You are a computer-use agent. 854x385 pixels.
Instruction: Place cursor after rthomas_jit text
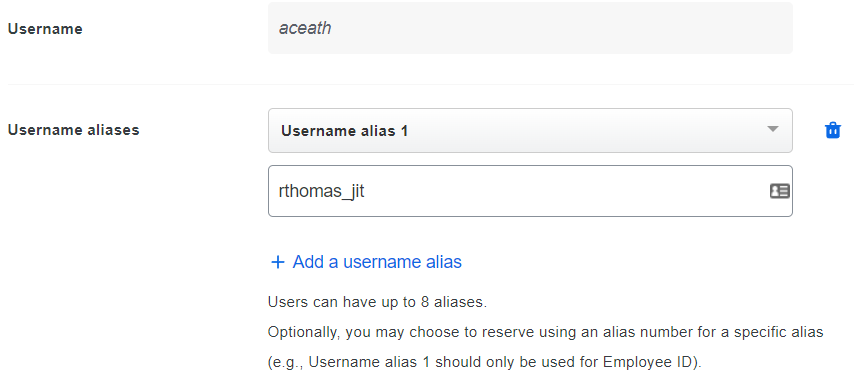[365, 191]
